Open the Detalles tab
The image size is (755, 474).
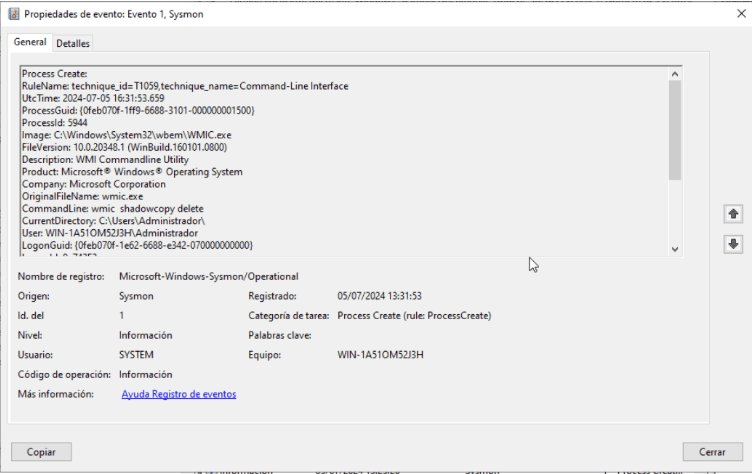[x=73, y=43]
